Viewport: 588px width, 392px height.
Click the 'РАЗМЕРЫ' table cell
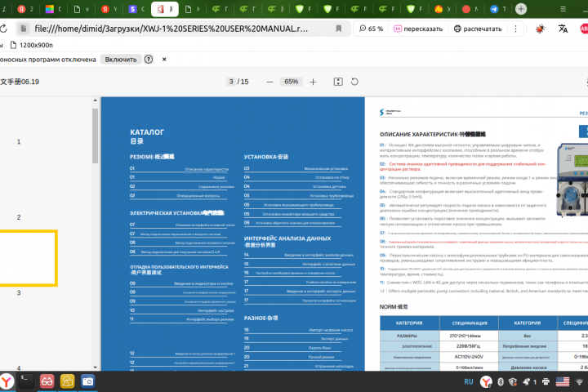(x=409, y=336)
